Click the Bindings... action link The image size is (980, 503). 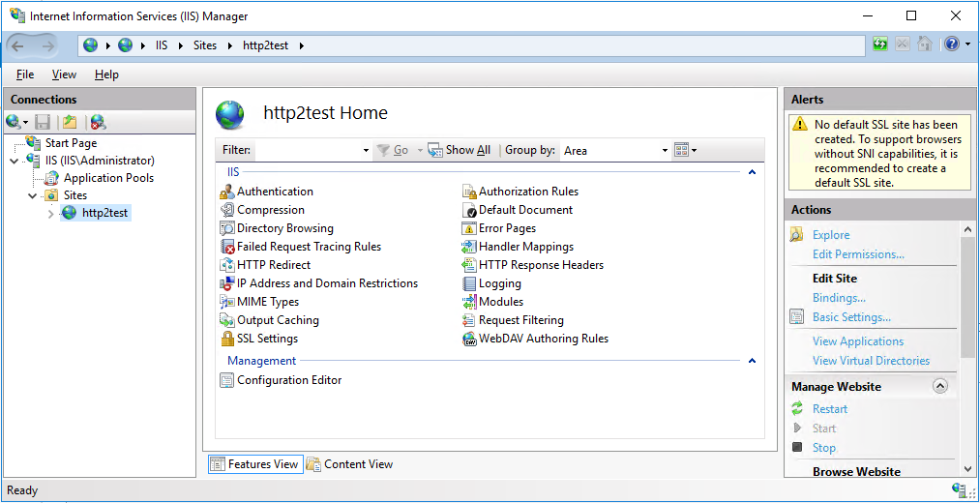click(x=839, y=298)
